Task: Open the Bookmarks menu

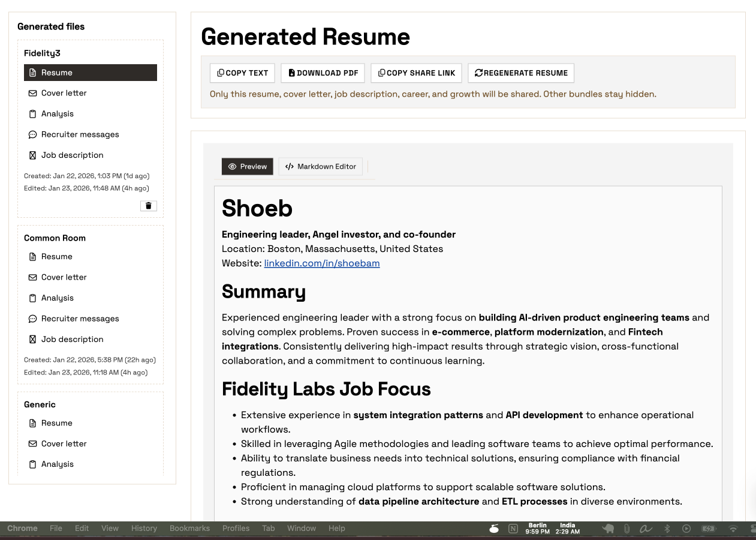Action: pos(189,529)
